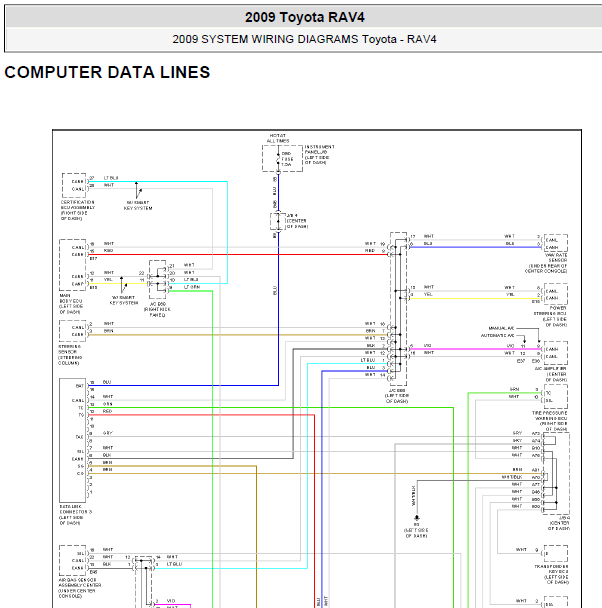
Task: Click the J/C connector label under RIGHT KICK PANEL box
Action: 157,309
